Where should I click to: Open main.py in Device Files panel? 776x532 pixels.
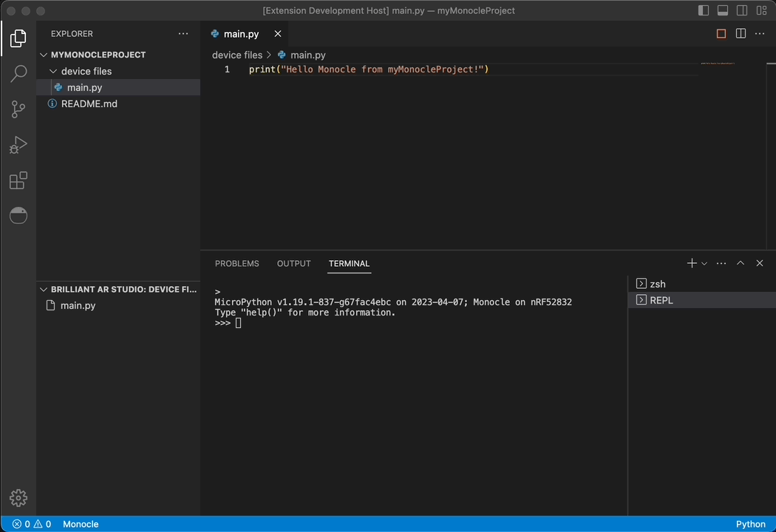[118, 305]
